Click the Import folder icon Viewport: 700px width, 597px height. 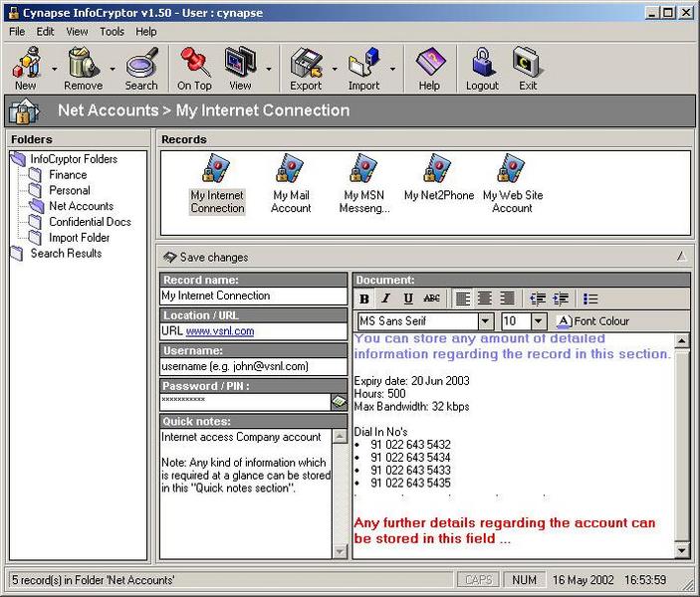[x=363, y=63]
